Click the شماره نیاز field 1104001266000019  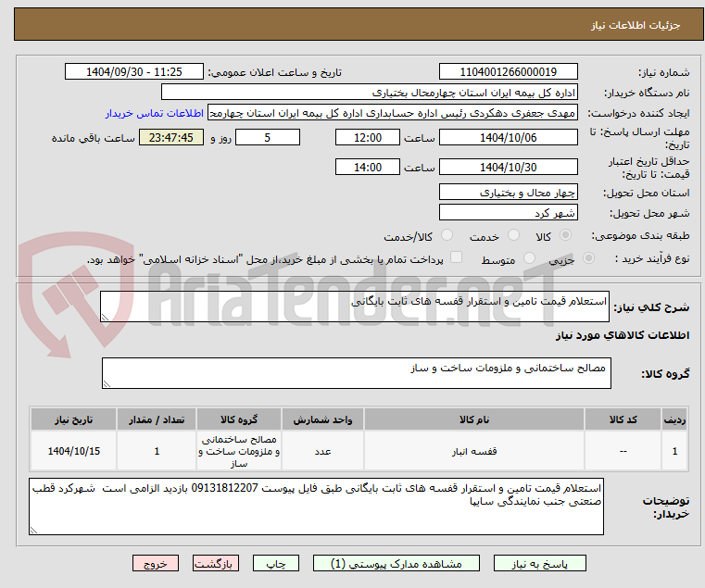(x=508, y=72)
